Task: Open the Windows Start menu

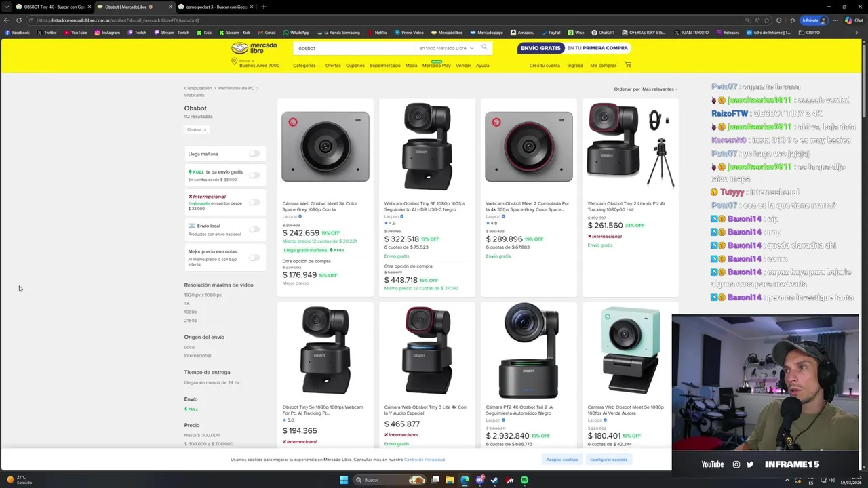Action: (x=344, y=480)
